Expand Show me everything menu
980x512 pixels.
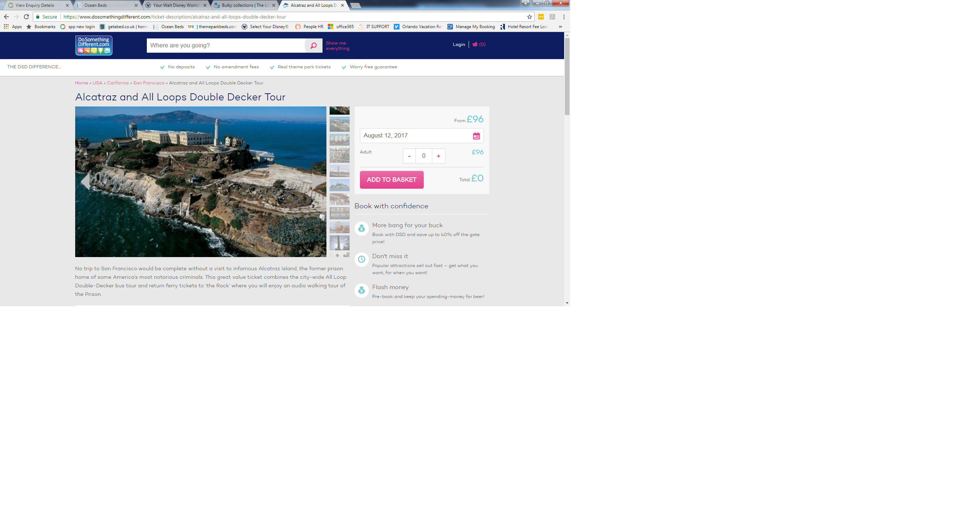(337, 46)
